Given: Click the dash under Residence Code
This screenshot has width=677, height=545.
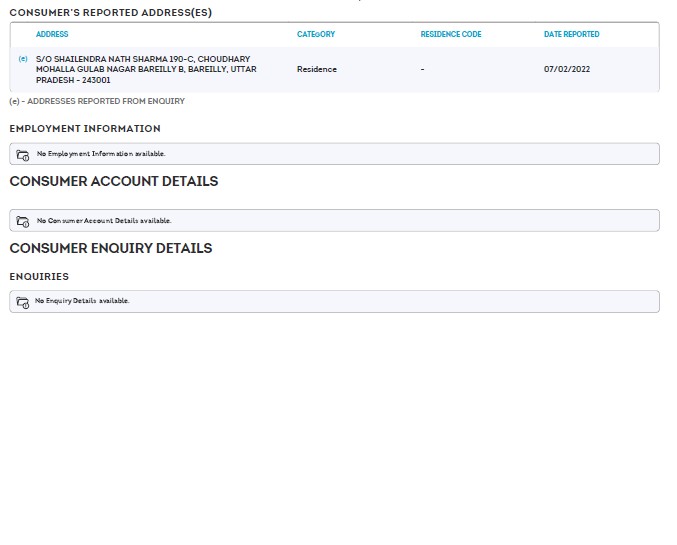Looking at the screenshot, I should coord(422,69).
